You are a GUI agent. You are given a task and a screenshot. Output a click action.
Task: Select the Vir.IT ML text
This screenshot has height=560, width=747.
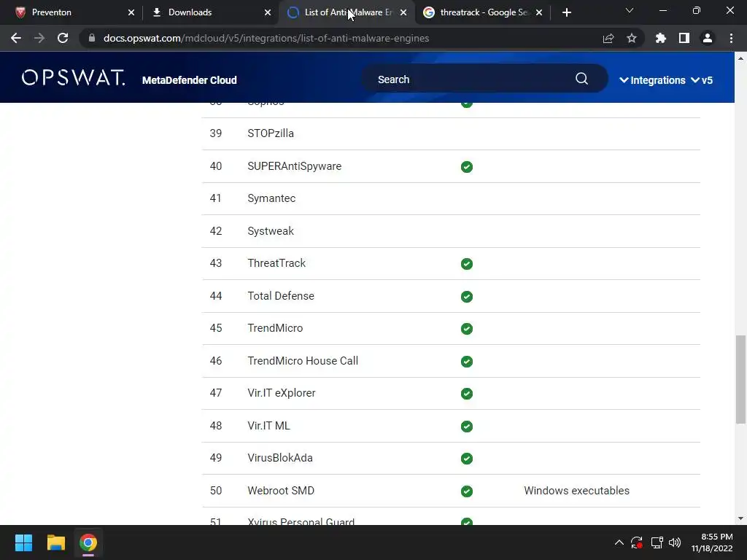268,425
